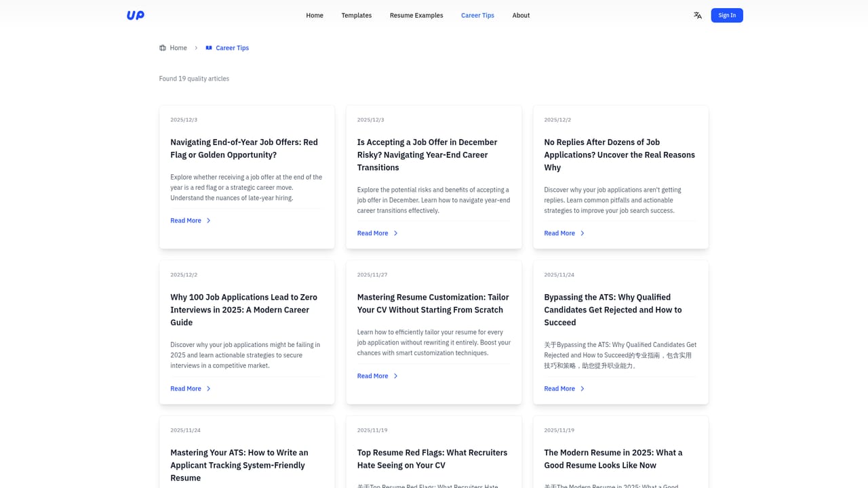Click description 'Explore whether receiving a job offer'
Screen dimensions: 868x488
246,188
